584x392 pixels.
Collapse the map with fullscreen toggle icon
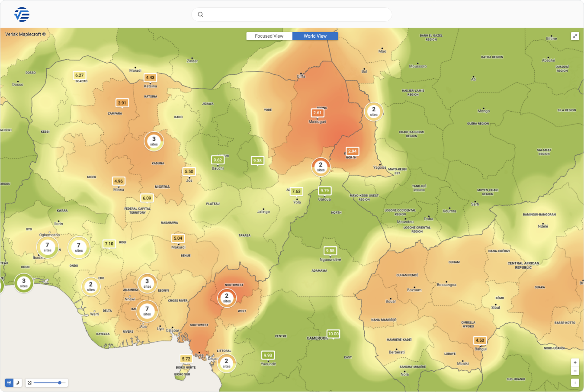pos(575,36)
